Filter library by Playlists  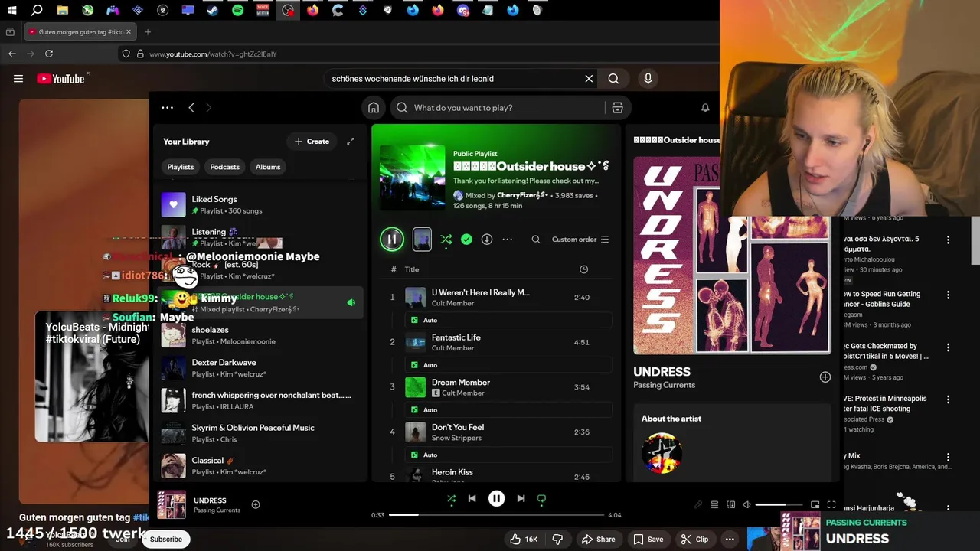(x=181, y=167)
